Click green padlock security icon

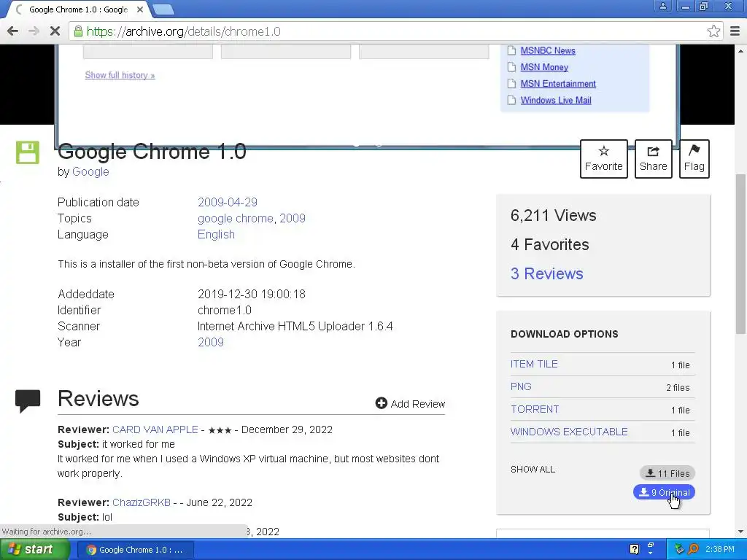coord(78,31)
